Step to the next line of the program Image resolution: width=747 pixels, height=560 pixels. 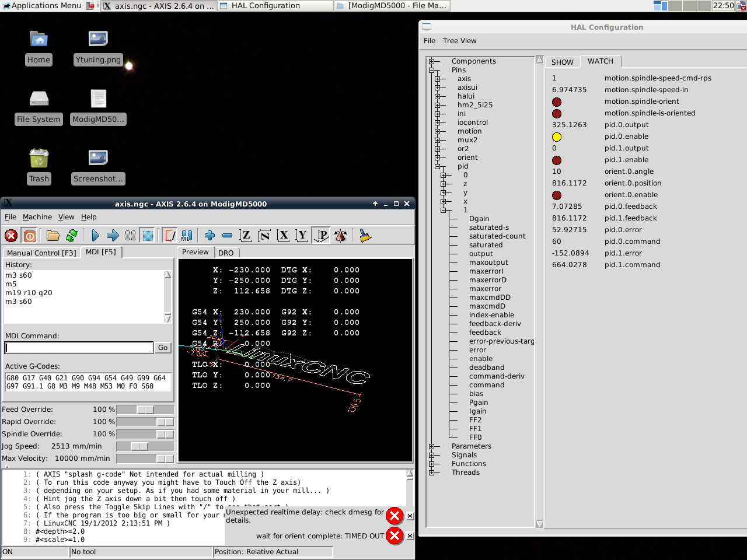coord(113,236)
